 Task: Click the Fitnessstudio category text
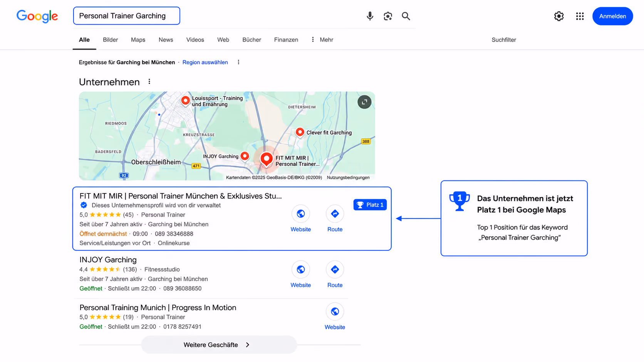click(162, 269)
